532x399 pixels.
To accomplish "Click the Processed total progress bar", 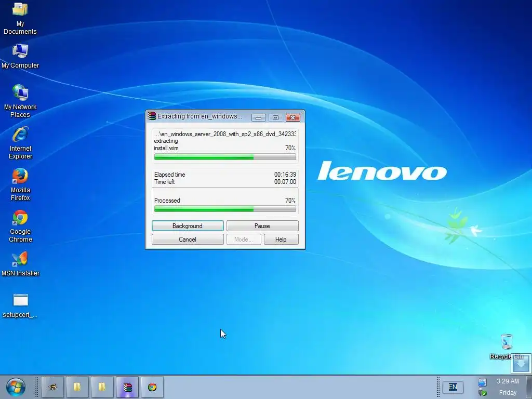I will [225, 209].
